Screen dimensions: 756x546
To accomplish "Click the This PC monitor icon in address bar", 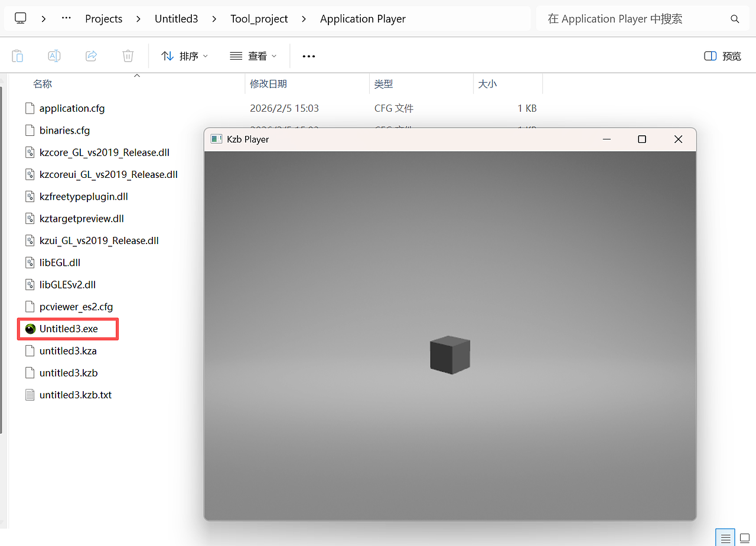I will (x=21, y=18).
